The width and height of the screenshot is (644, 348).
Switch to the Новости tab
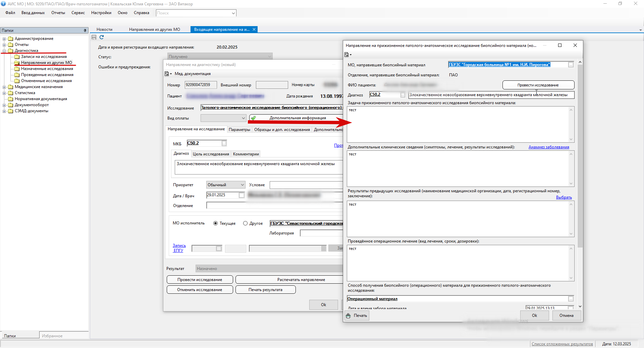104,29
